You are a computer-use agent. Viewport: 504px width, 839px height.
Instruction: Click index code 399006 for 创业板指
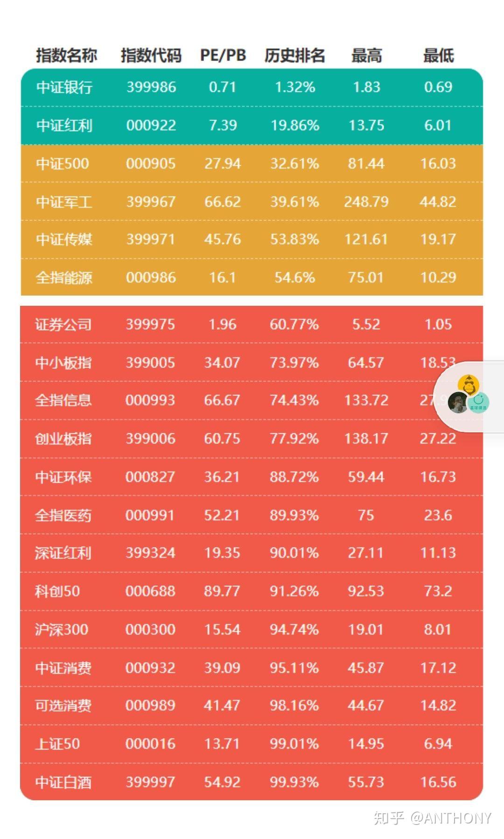[x=150, y=438]
